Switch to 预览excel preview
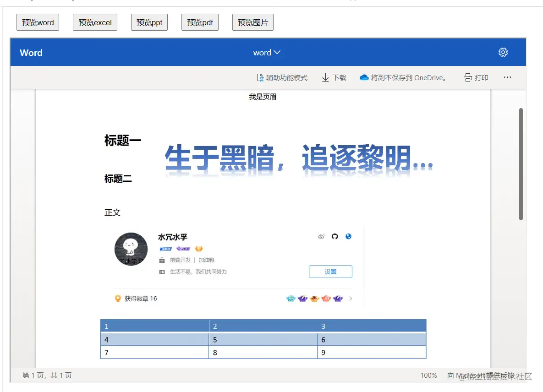543x392 pixels. tap(95, 22)
